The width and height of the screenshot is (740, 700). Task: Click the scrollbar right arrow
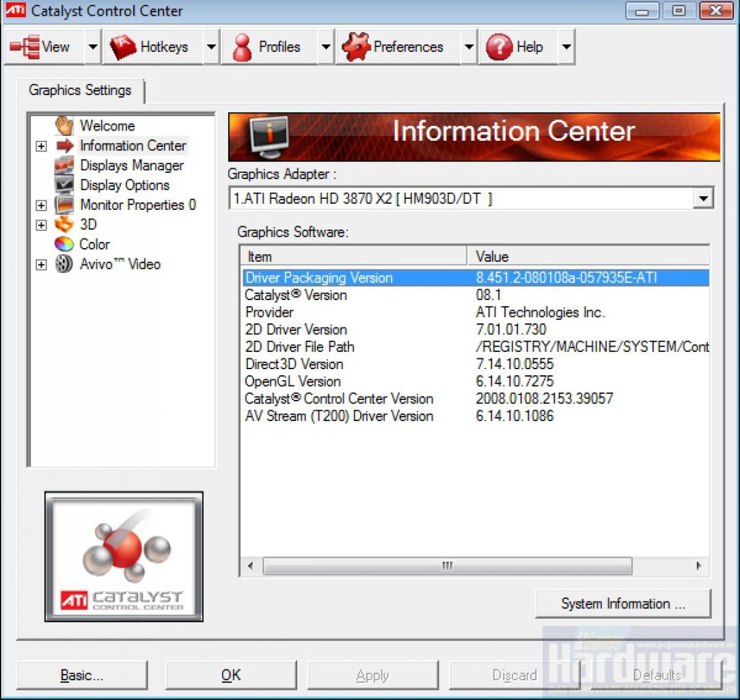tap(699, 565)
